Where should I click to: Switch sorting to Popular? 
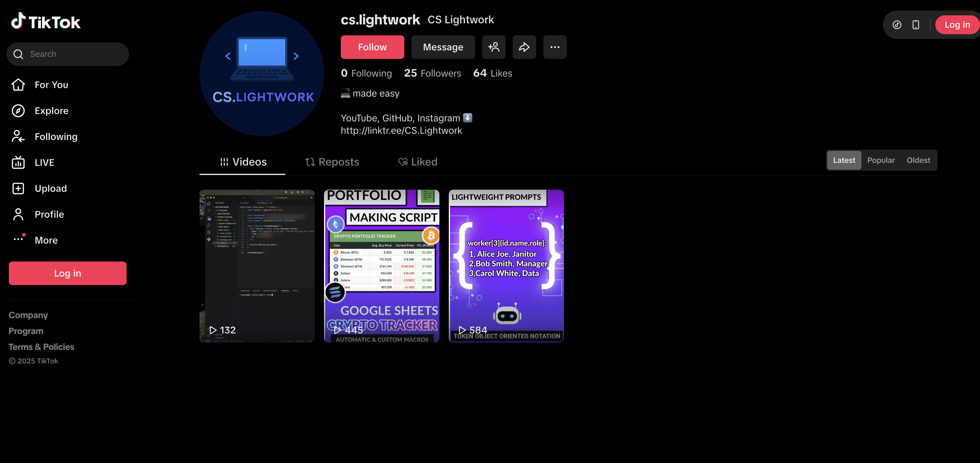click(x=881, y=160)
